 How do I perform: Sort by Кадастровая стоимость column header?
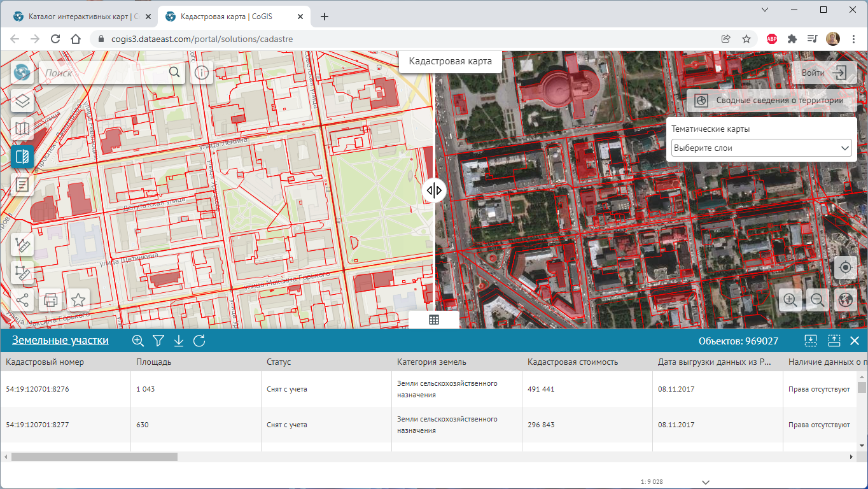(x=573, y=362)
